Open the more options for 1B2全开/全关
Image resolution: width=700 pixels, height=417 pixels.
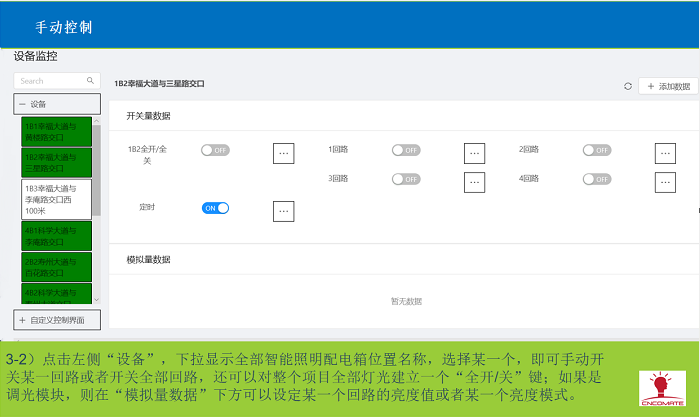(x=283, y=153)
